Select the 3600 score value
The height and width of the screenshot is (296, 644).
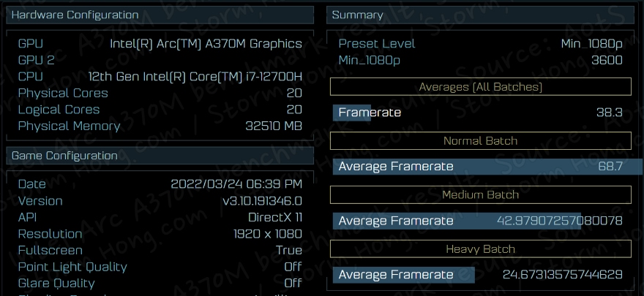click(x=607, y=60)
